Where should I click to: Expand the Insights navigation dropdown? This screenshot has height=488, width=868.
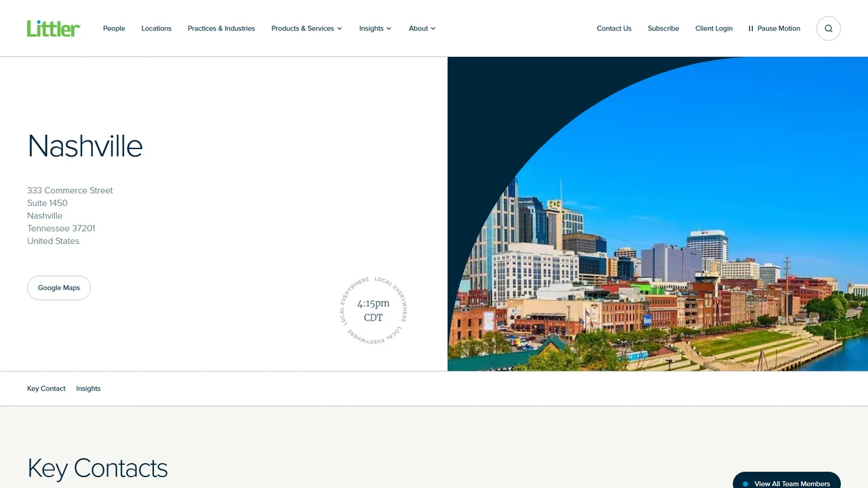pyautogui.click(x=375, y=28)
